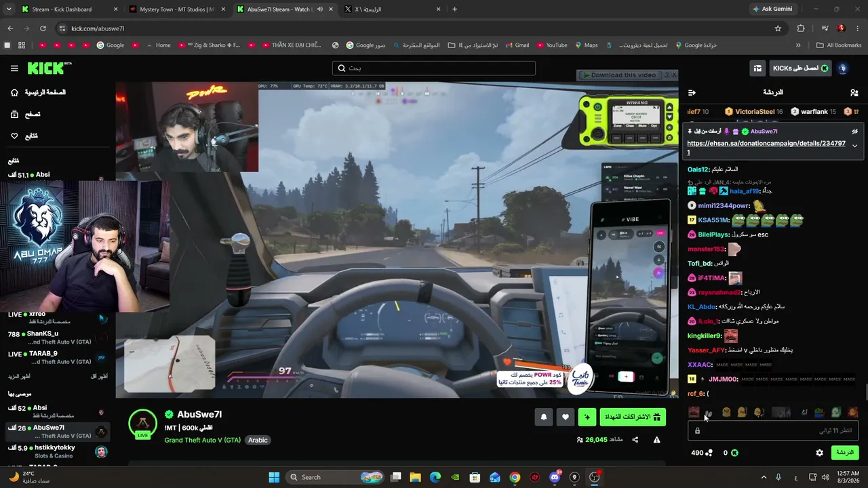
Task: Open the ShanKS_u channel in the sidebar
Action: 58,338
